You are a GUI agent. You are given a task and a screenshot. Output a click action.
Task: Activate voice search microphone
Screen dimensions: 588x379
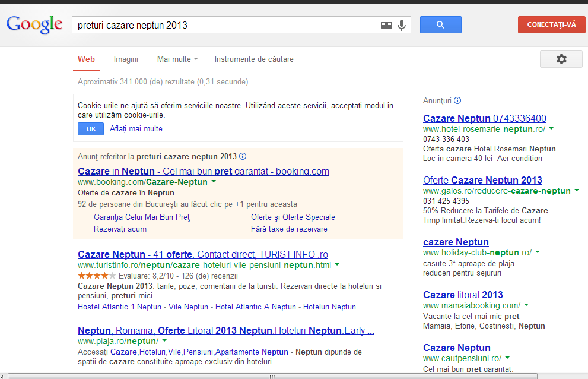(402, 25)
